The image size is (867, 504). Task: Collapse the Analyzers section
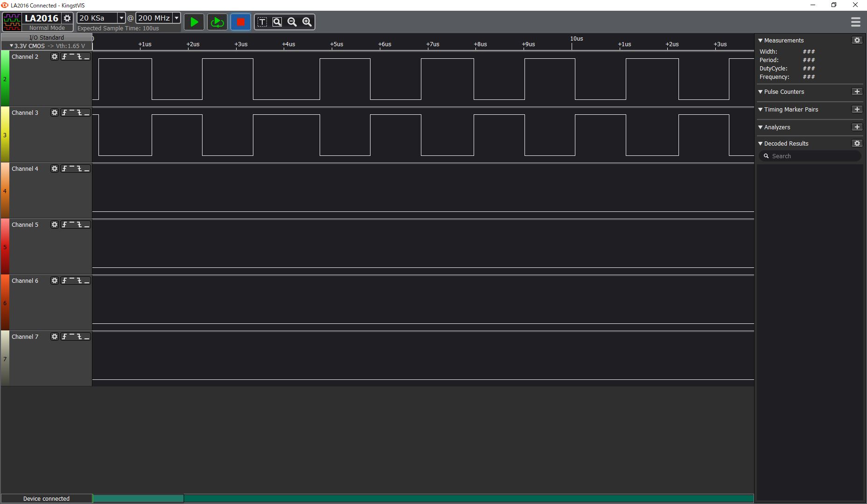click(x=760, y=127)
